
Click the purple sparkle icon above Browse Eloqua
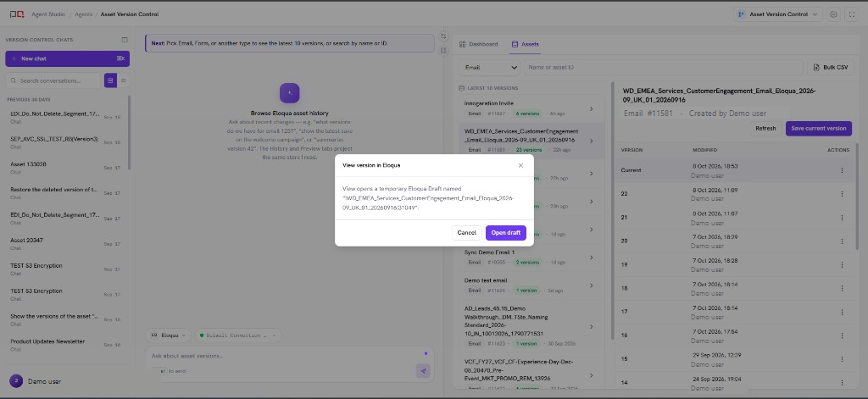(x=290, y=93)
